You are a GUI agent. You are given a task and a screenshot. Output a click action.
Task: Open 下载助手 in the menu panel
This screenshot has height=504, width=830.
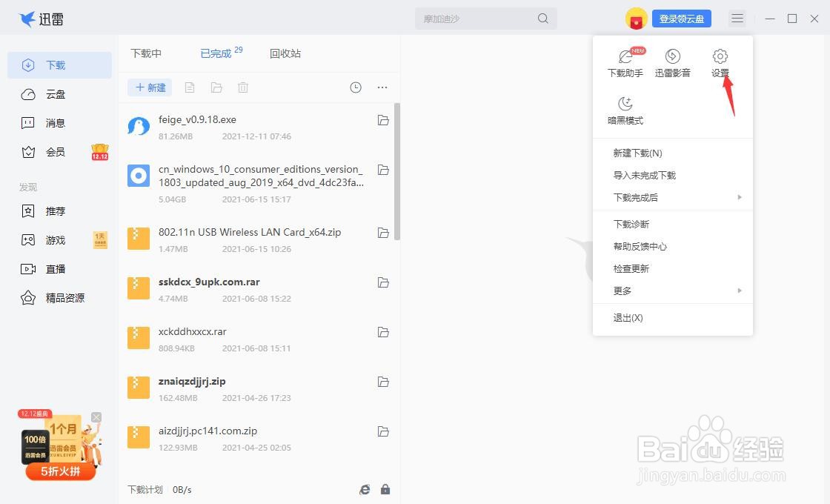pos(625,62)
